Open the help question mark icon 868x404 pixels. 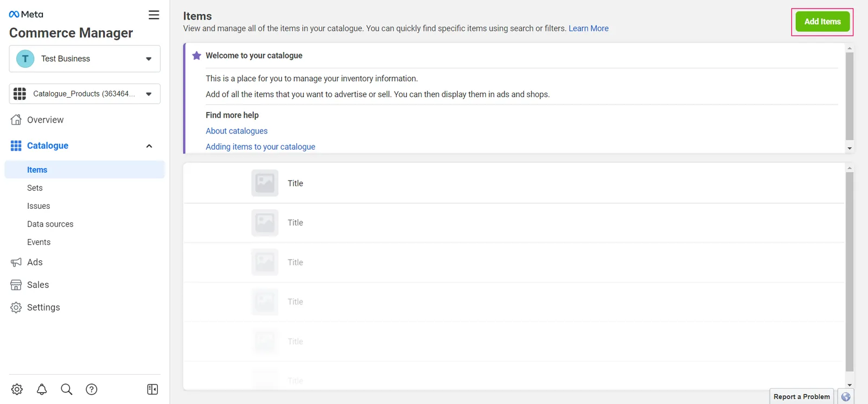coord(92,389)
